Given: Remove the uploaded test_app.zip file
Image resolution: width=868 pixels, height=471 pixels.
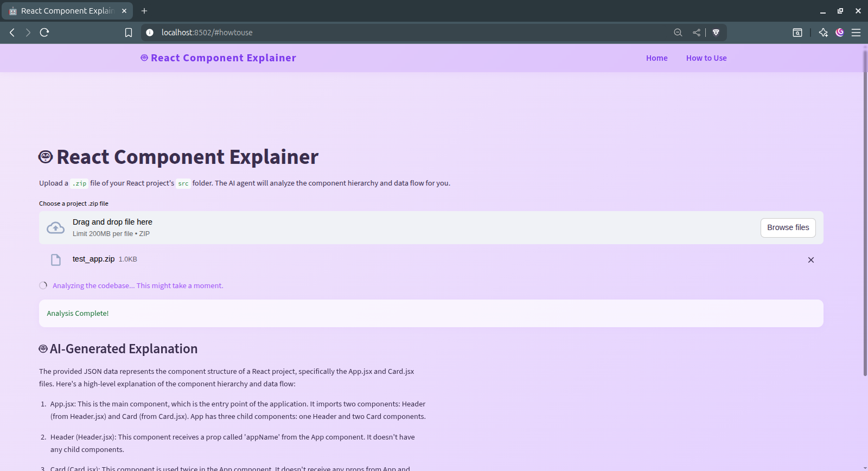Looking at the screenshot, I should tap(811, 260).
